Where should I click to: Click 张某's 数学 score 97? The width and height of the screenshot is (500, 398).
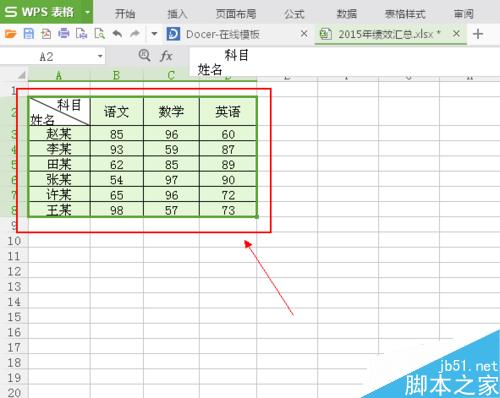click(x=171, y=179)
